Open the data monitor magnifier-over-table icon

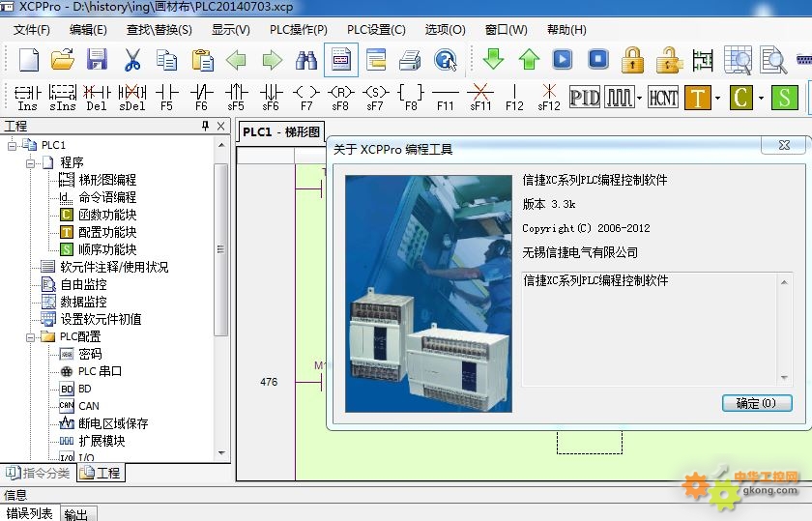click(738, 60)
